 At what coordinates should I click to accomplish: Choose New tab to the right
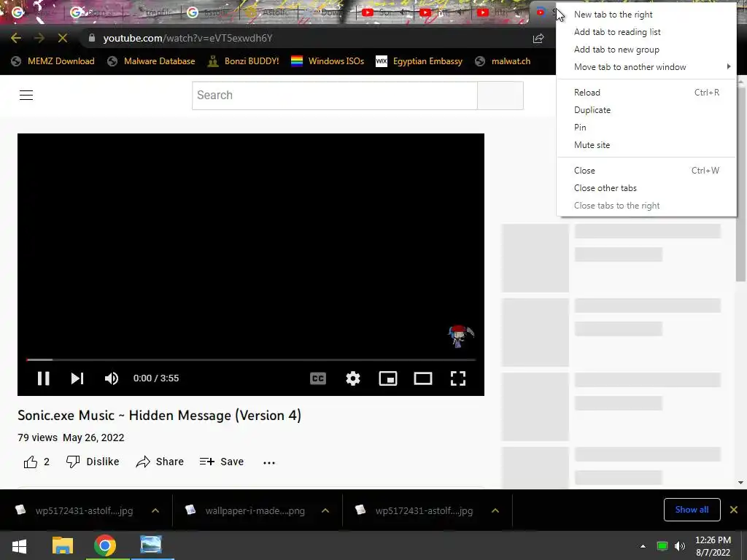[x=646, y=15]
